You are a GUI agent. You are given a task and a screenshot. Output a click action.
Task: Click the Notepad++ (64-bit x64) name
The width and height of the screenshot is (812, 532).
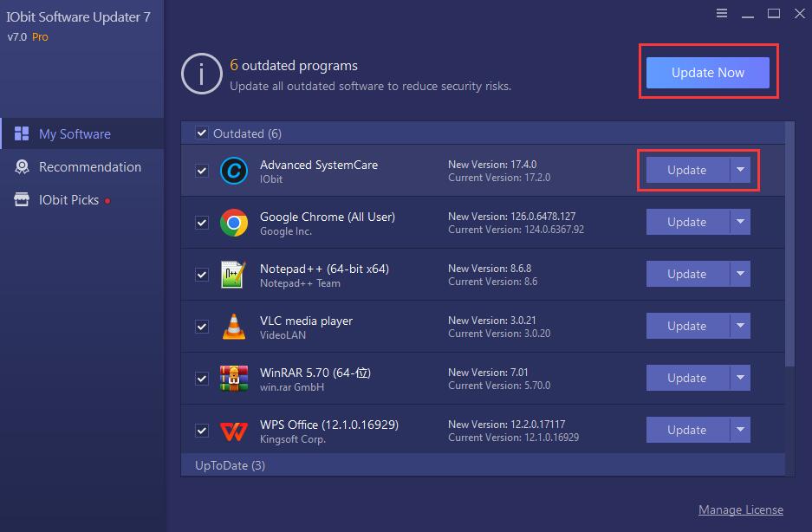coord(324,269)
